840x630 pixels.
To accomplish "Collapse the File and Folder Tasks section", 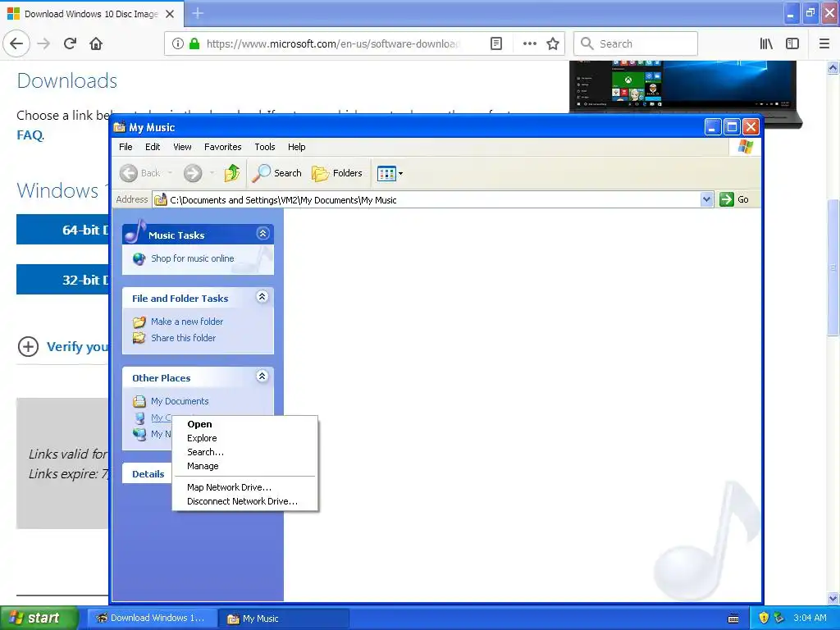I will click(x=262, y=297).
